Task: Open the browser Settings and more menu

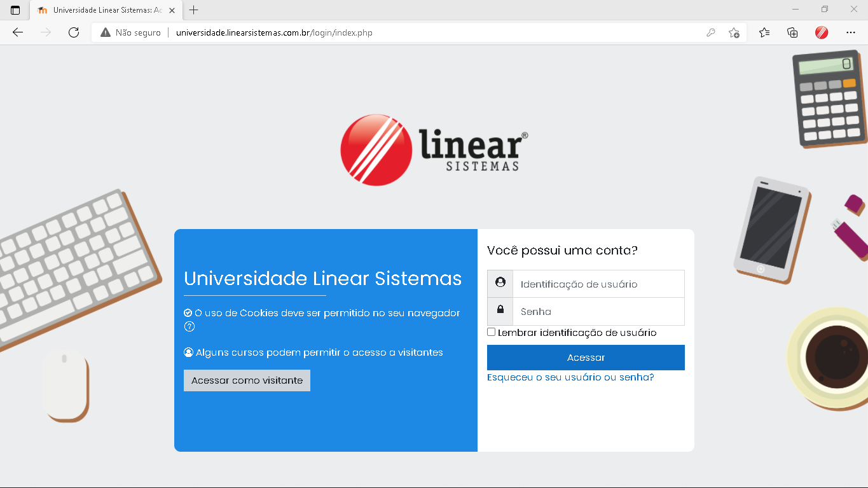Action: [851, 32]
